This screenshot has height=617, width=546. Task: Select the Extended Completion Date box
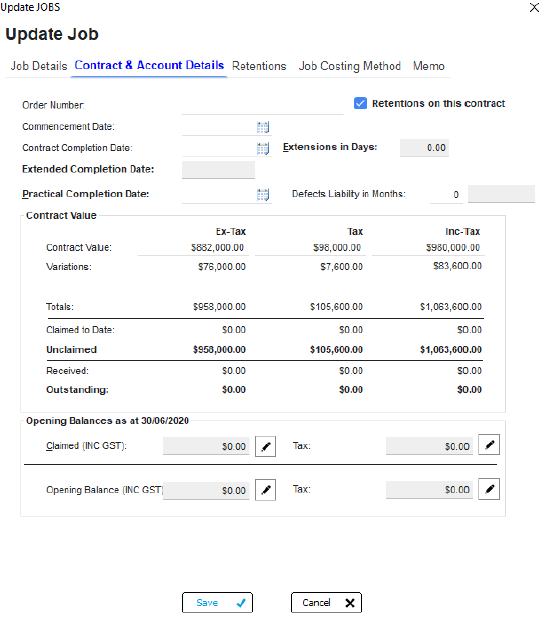click(x=218, y=170)
